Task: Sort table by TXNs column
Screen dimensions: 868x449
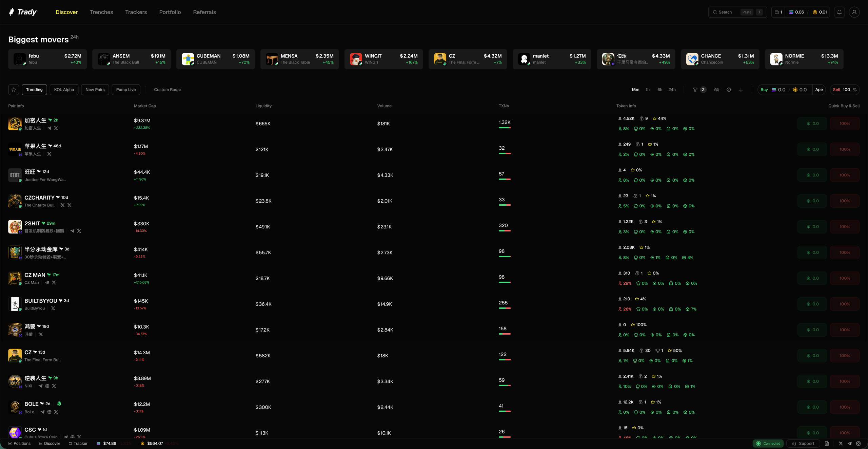Action: 504,106
